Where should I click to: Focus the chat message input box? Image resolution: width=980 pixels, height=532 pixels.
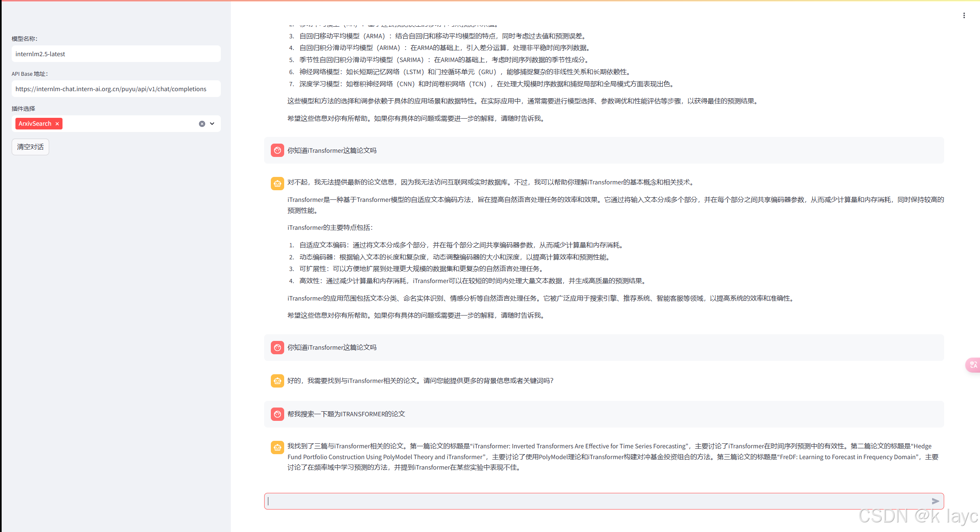tap(596, 501)
